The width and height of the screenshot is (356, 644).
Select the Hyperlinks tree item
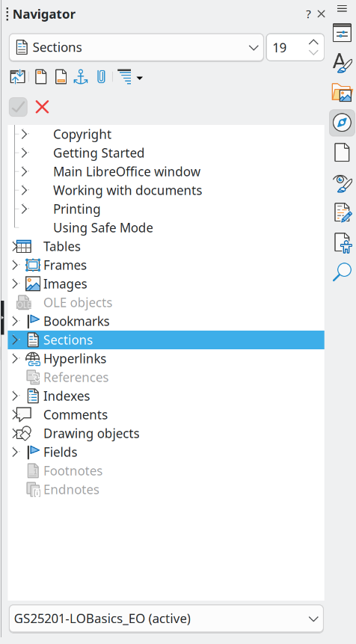75,358
